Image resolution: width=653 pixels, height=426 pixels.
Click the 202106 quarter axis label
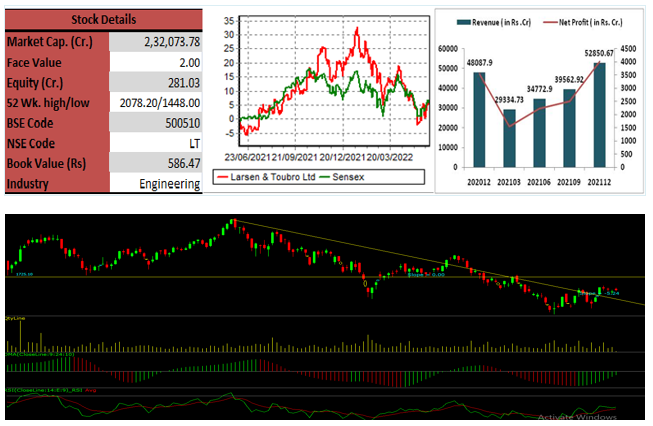[539, 182]
